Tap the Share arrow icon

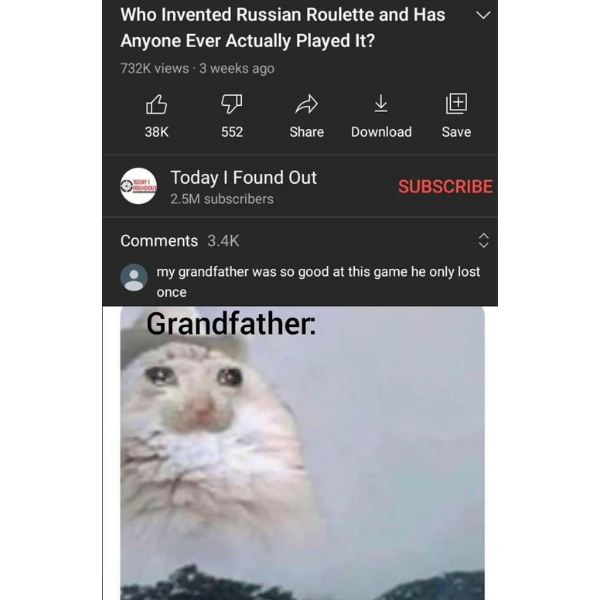click(x=307, y=104)
